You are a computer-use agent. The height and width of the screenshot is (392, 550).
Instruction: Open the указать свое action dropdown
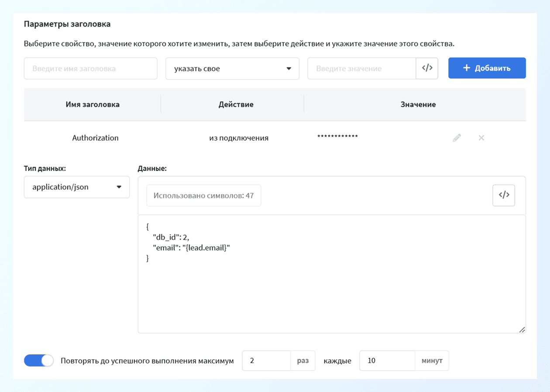[232, 68]
